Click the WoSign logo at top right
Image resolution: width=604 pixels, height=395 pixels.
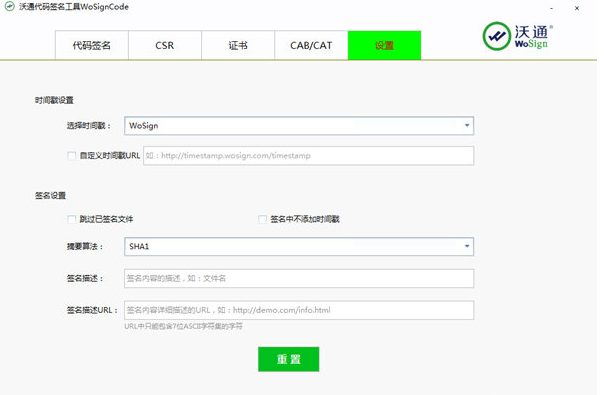(x=518, y=36)
